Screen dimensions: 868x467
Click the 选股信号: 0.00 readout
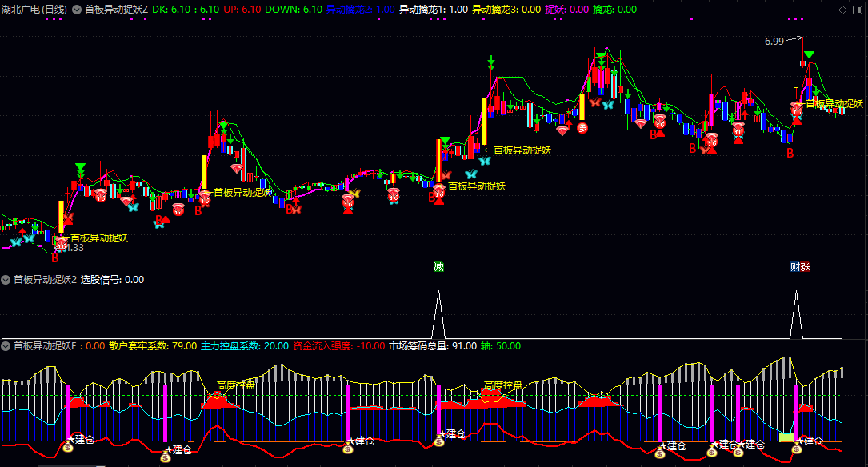112,280
